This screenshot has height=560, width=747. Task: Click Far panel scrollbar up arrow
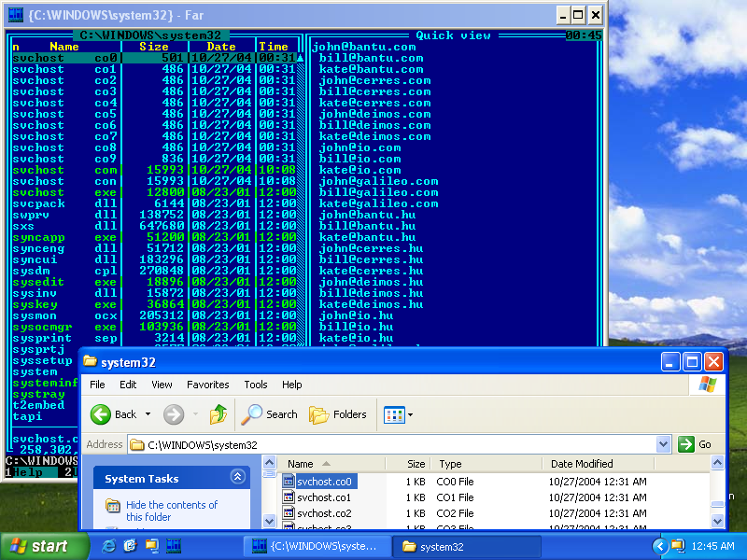tap(301, 58)
